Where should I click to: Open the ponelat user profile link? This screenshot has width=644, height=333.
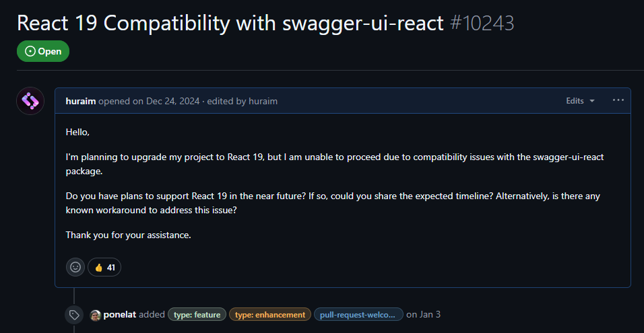[x=120, y=315]
